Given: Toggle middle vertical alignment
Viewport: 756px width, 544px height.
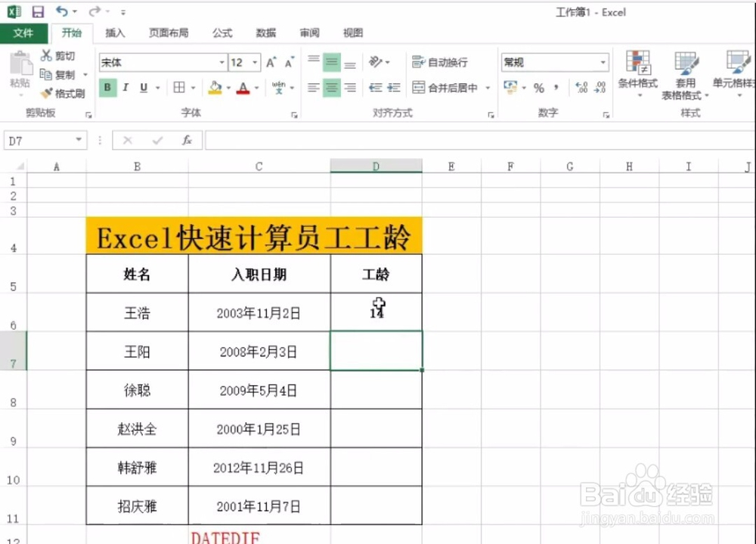Looking at the screenshot, I should pyautogui.click(x=332, y=62).
